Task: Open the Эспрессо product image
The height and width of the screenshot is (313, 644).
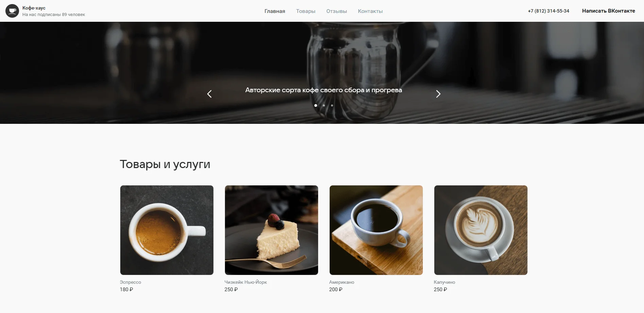Action: (x=167, y=230)
